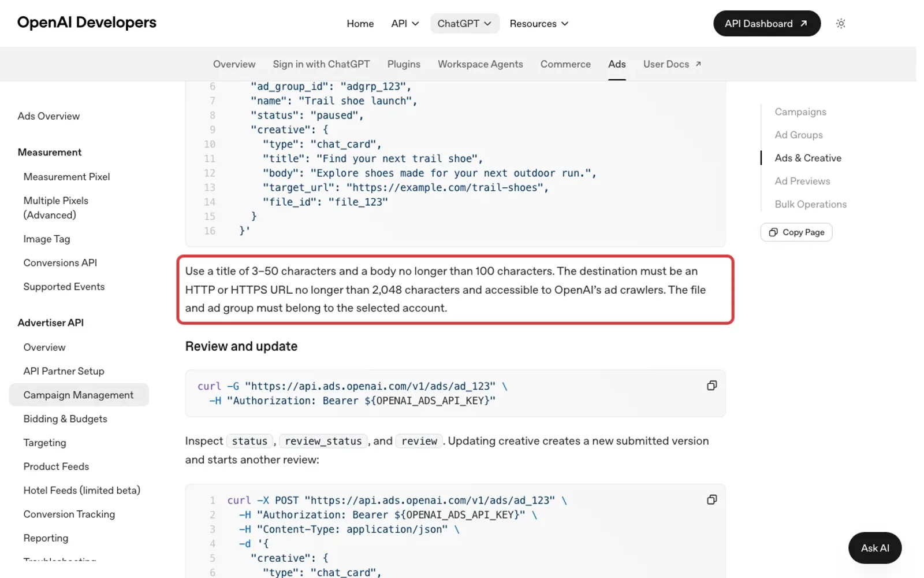Open Measurement Pixel page
924x578 pixels.
[66, 177]
